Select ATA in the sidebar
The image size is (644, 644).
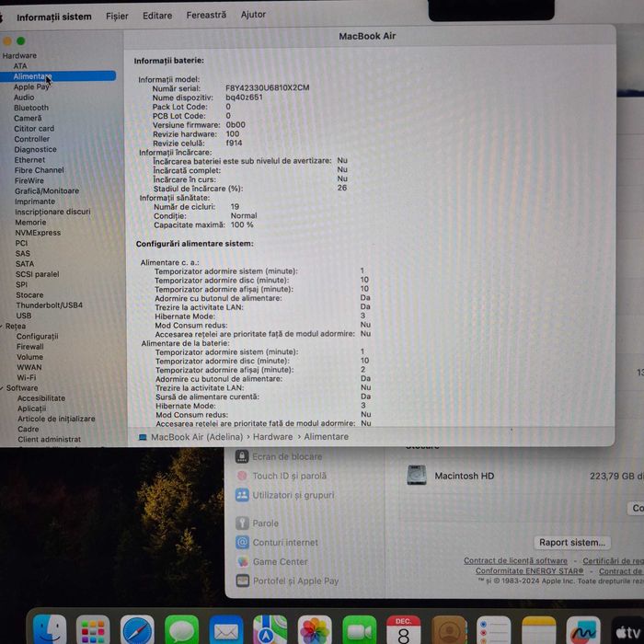click(20, 66)
